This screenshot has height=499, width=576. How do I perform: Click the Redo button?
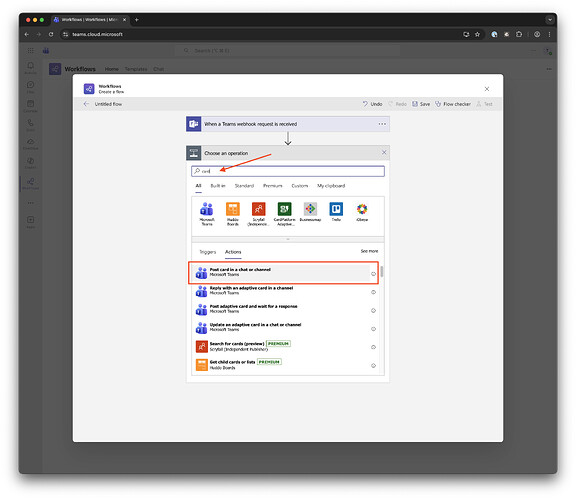click(x=397, y=104)
